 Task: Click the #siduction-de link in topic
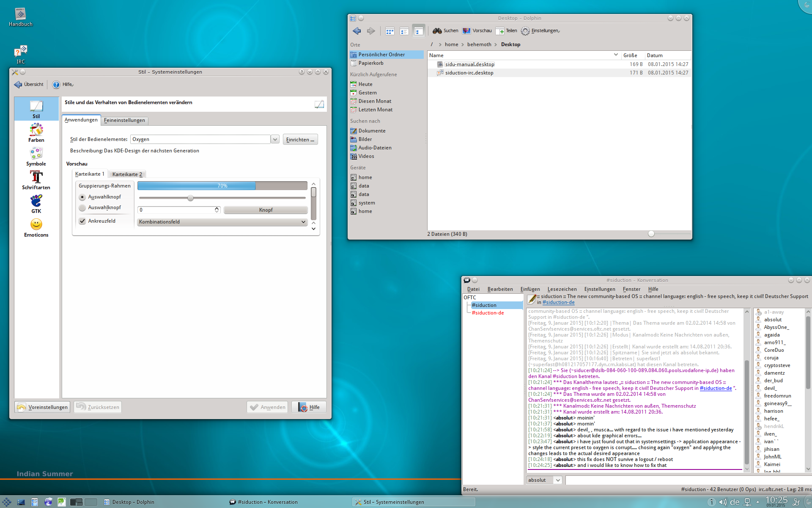point(558,302)
